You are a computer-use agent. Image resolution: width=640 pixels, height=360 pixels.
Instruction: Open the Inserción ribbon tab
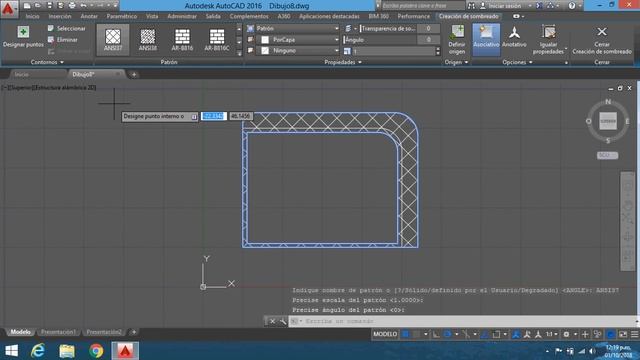tap(60, 16)
